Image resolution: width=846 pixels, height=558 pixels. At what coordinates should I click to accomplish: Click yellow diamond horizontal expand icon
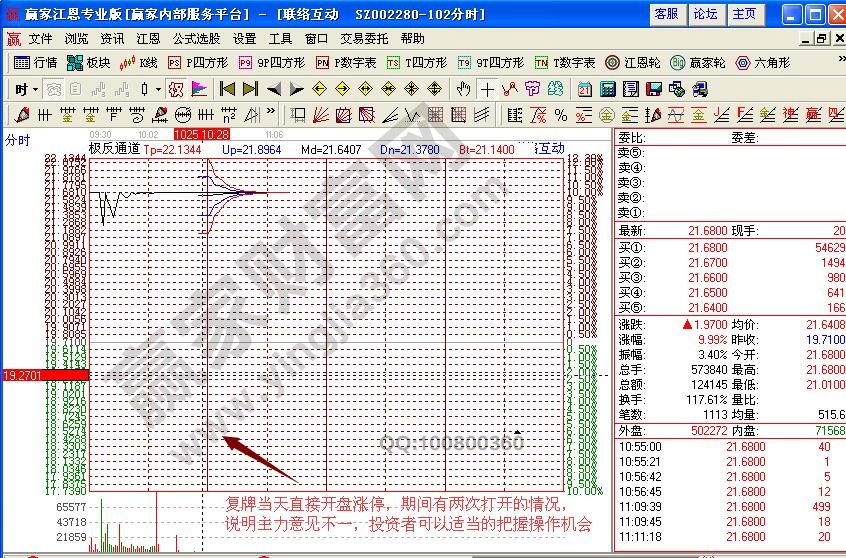pyautogui.click(x=366, y=89)
